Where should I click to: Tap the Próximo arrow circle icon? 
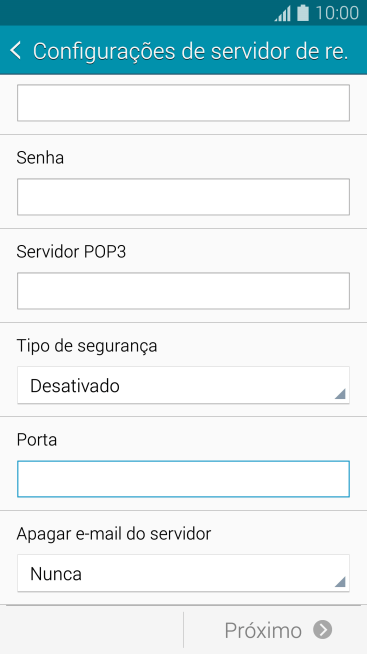323,629
